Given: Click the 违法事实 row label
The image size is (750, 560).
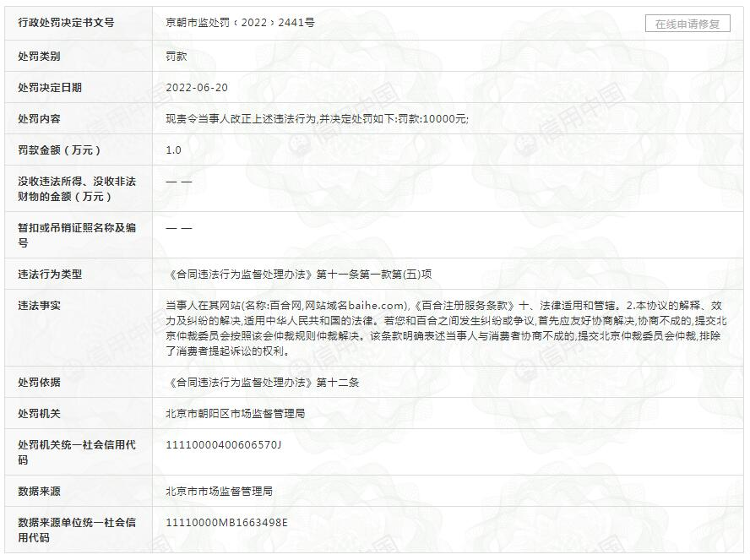Looking at the screenshot, I should [39, 306].
